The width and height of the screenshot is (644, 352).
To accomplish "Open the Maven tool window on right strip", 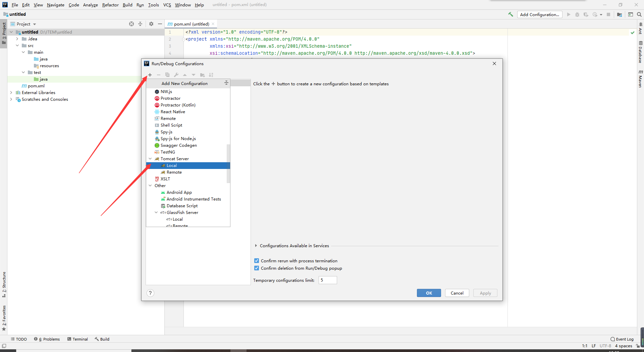I will tap(640, 79).
